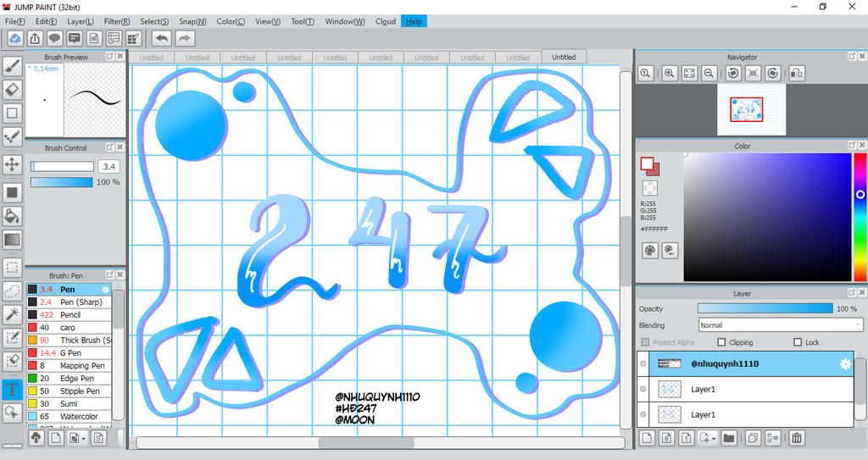Open the Snap menu
868x460 pixels.
point(192,21)
